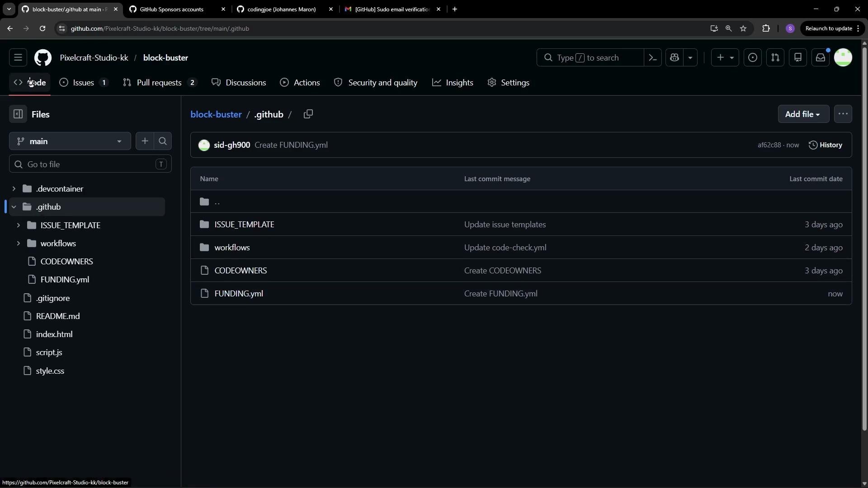Expand workflows folder in tree
The height and width of the screenshot is (488, 868).
pos(18,243)
